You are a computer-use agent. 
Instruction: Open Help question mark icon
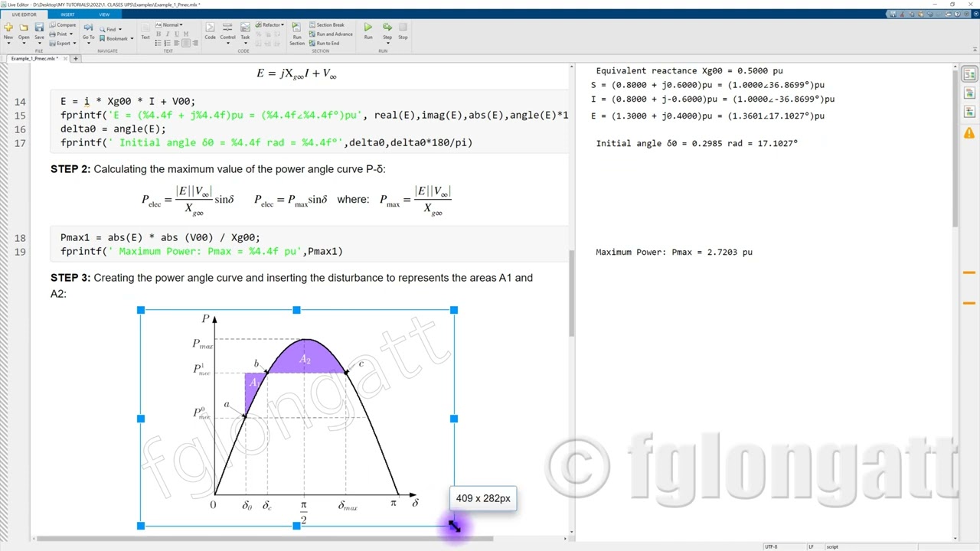957,14
